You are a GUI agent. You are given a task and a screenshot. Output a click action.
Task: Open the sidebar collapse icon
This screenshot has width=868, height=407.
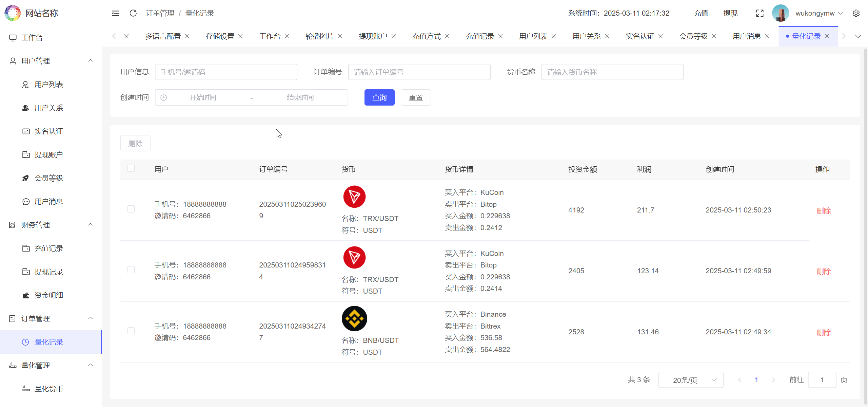click(115, 13)
